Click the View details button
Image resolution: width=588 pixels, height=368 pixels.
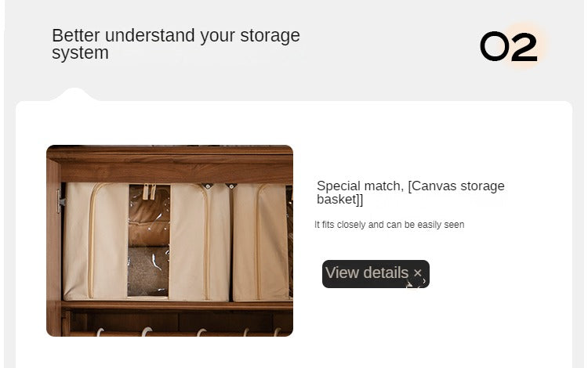(x=367, y=273)
